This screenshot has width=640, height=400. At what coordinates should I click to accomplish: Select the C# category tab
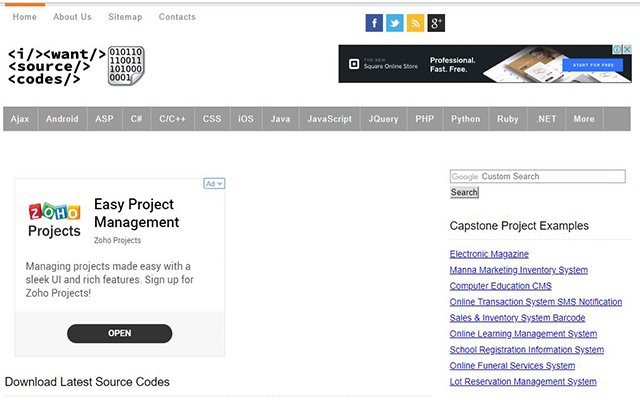tap(136, 119)
